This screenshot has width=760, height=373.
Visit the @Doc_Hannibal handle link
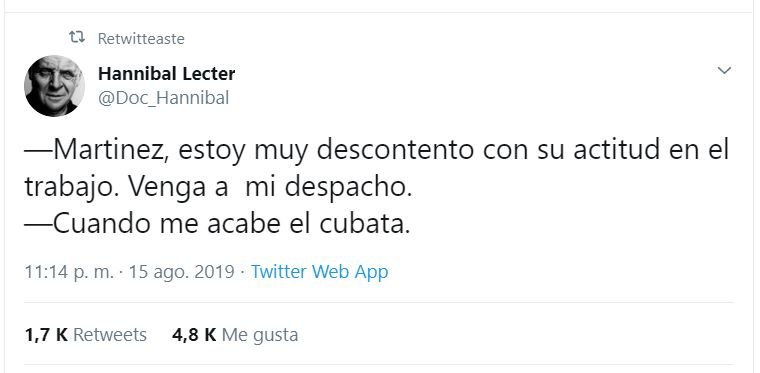pos(163,98)
